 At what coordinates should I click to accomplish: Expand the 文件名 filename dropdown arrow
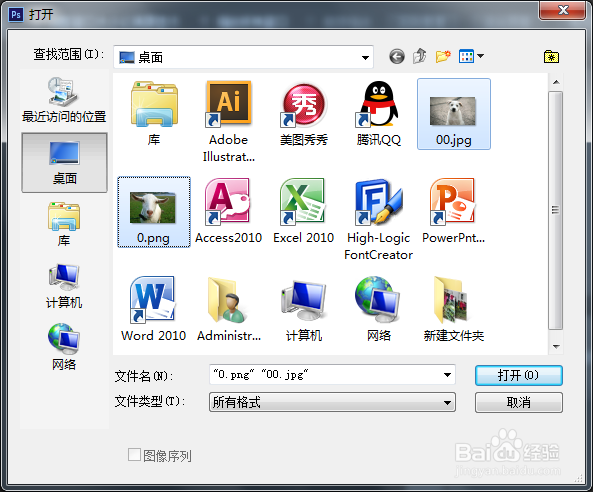click(447, 375)
